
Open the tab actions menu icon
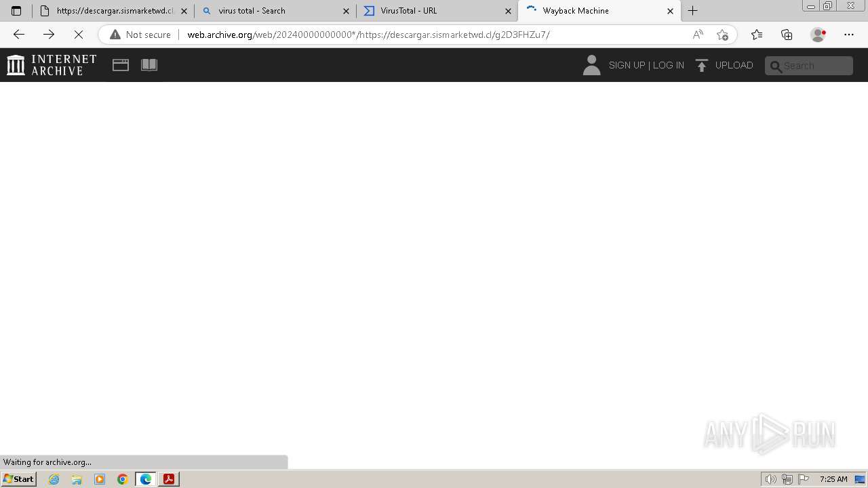coord(16,11)
